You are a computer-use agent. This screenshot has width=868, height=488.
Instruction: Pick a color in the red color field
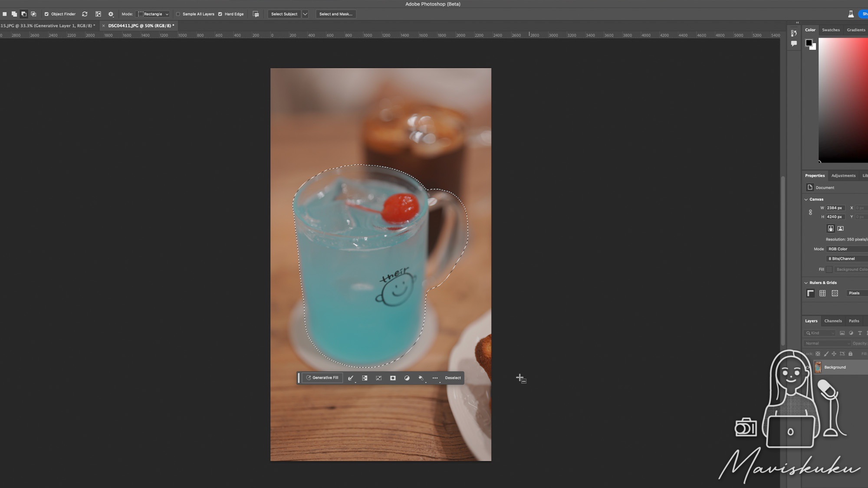[843, 100]
